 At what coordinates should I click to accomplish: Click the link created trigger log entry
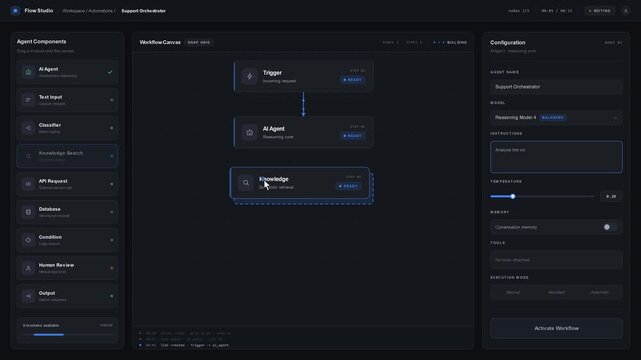185,345
